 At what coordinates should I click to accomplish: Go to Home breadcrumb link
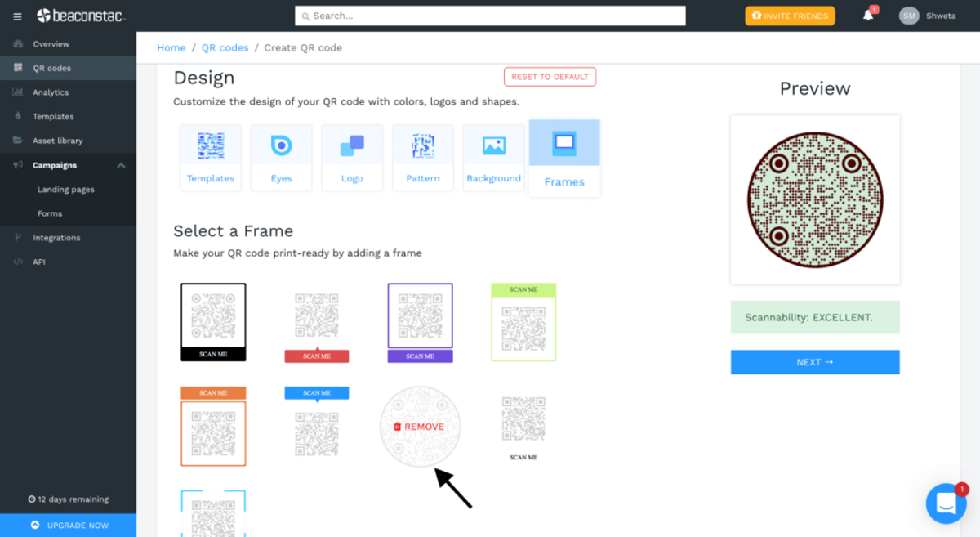pos(171,48)
